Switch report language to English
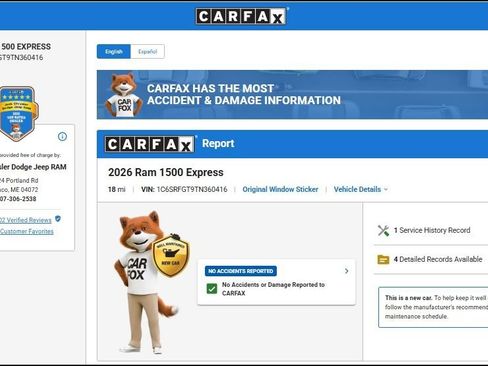The image size is (488, 366). pos(114,52)
